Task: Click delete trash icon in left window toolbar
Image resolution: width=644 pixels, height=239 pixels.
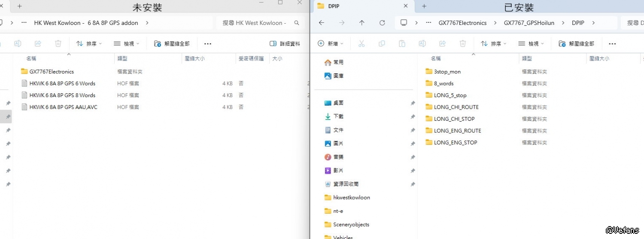Action: (58, 43)
